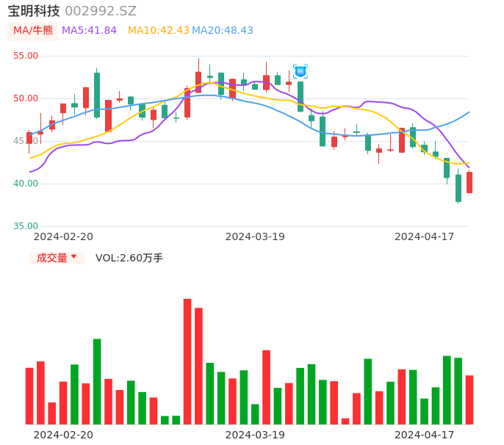Click the MA5:41.84 legend label
This screenshot has width=504, height=445.
coord(89,31)
